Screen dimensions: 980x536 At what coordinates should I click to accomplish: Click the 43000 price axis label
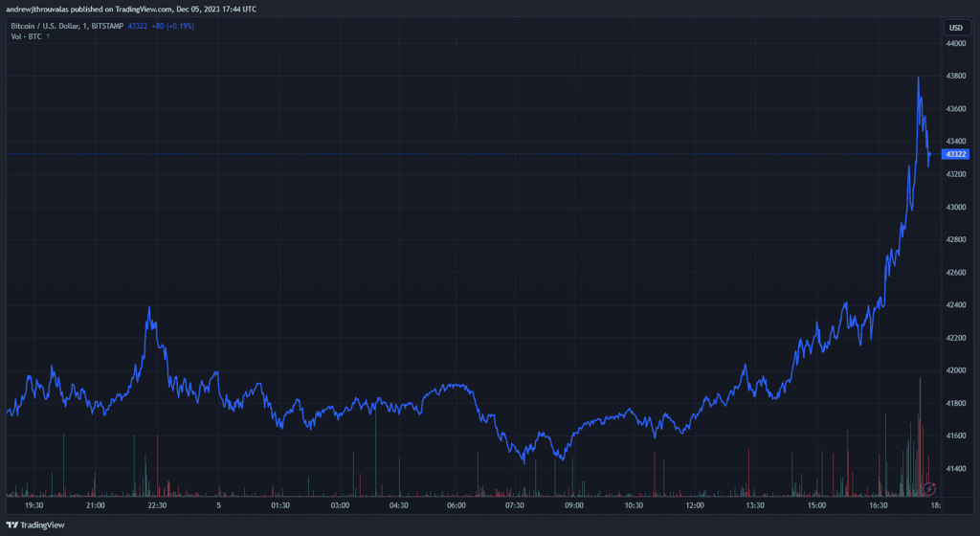tap(956, 207)
